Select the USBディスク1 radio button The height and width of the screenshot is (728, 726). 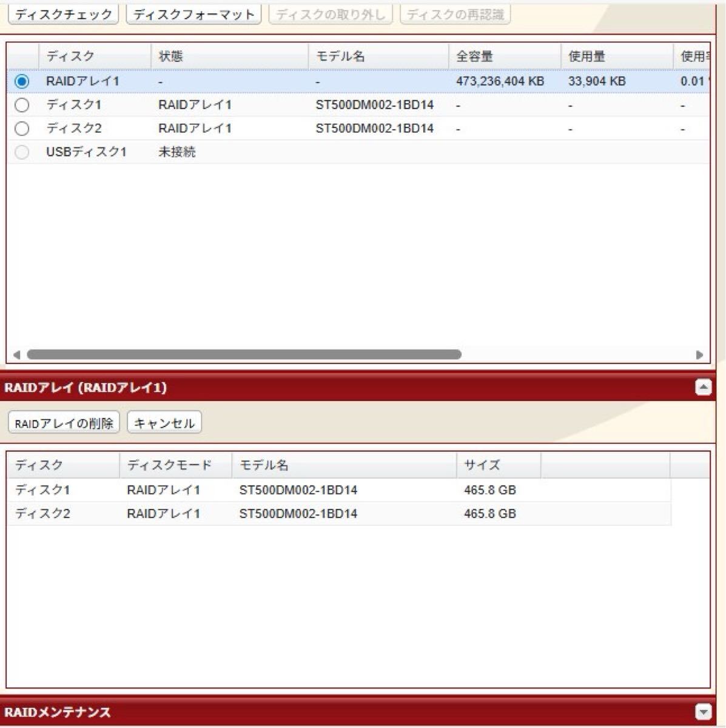point(22,152)
